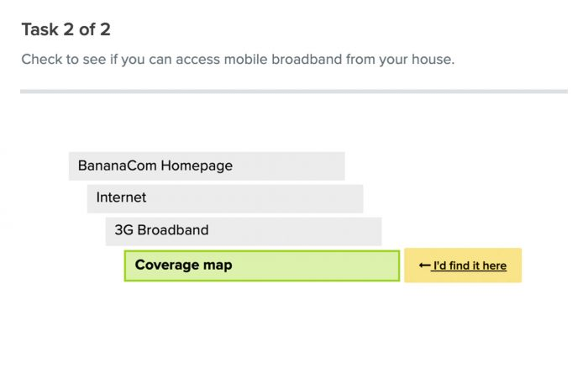The height and width of the screenshot is (368, 588).
Task: Confirm answer using the yellow button
Action: pos(463,265)
